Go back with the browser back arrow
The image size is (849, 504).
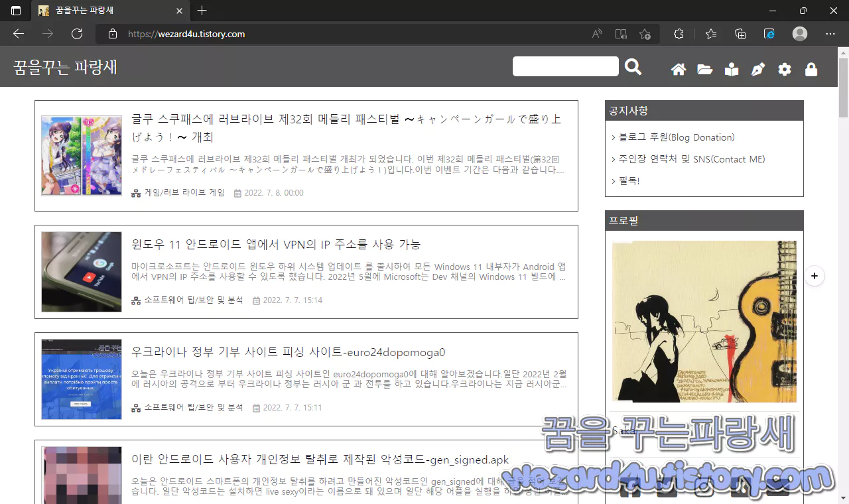19,34
